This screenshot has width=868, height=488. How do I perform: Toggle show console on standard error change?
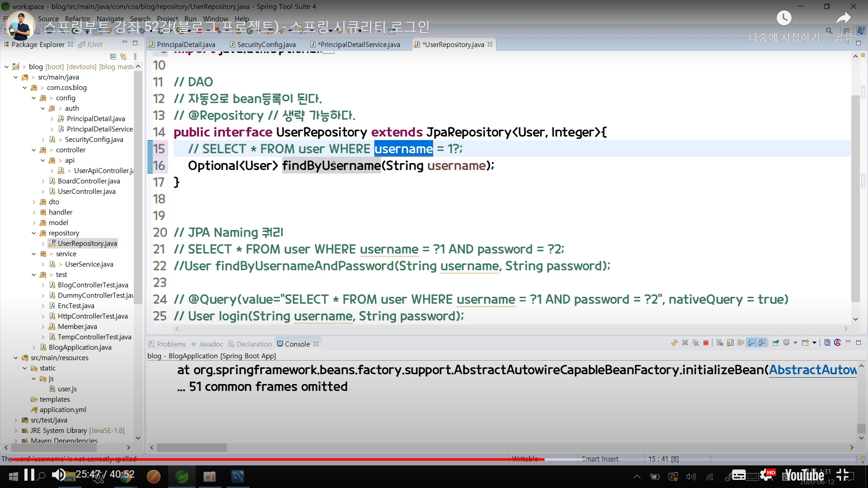coord(762,343)
